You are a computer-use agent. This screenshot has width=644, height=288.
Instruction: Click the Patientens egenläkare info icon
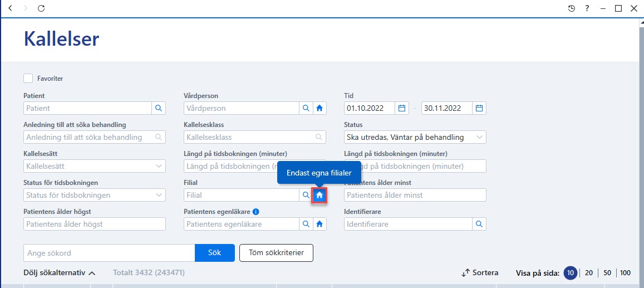[256, 212]
